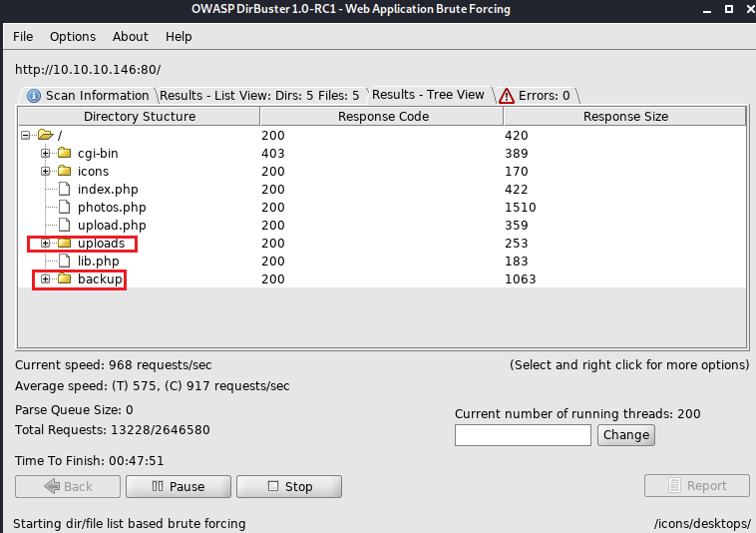This screenshot has width=756, height=533.
Task: Click the Change threads button
Action: 626,435
